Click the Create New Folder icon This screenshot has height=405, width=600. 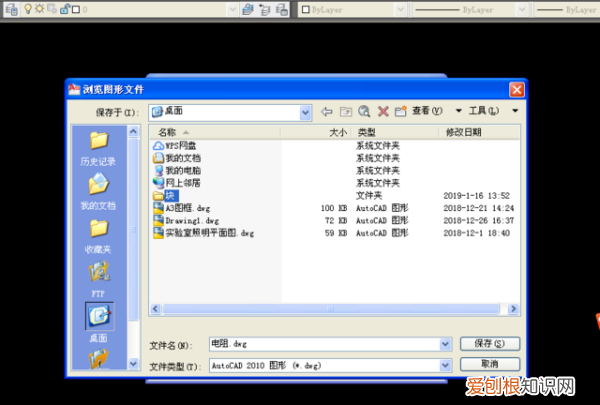point(400,111)
